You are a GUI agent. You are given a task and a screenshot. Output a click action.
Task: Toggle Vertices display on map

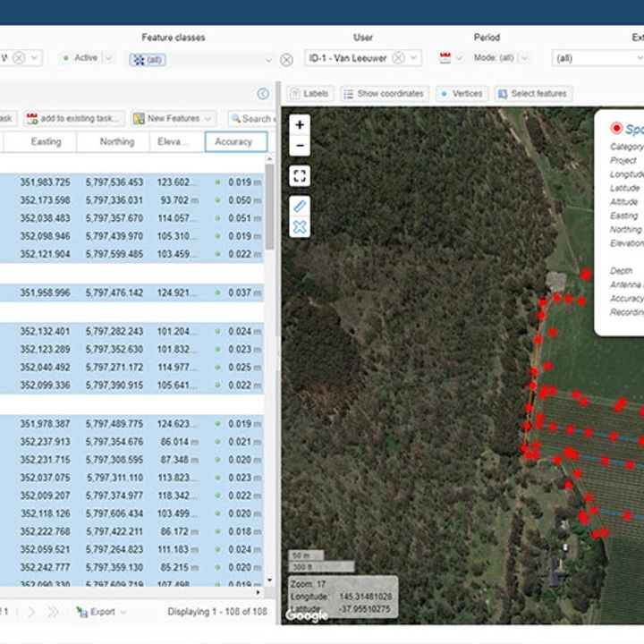[462, 94]
